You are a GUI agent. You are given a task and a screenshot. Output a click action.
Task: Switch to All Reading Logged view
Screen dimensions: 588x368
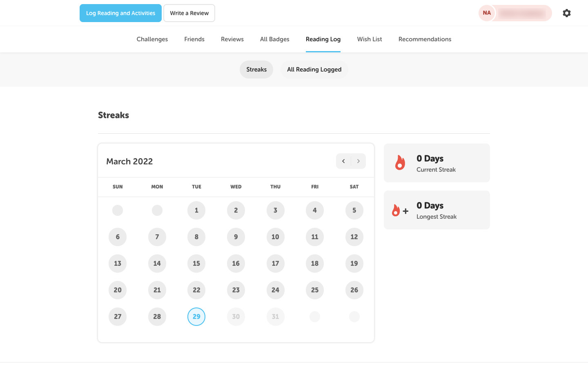314,70
